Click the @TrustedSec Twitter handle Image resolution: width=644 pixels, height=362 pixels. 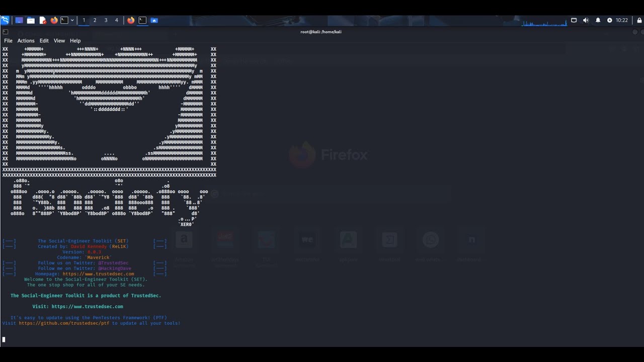click(x=113, y=263)
